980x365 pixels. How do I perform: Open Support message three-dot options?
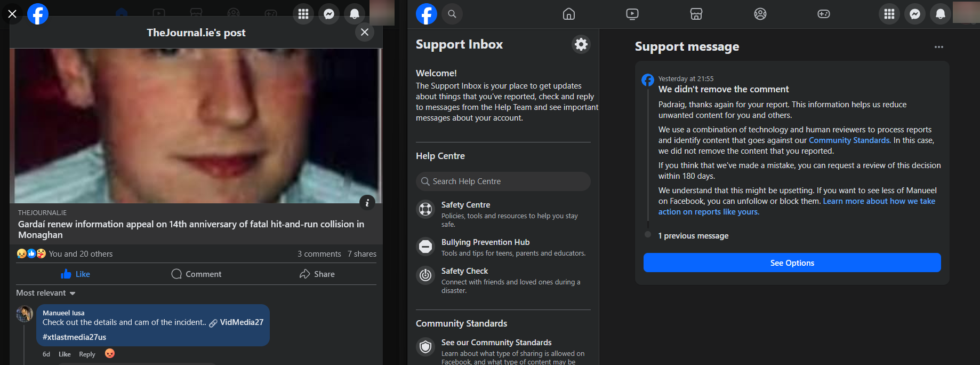939,47
